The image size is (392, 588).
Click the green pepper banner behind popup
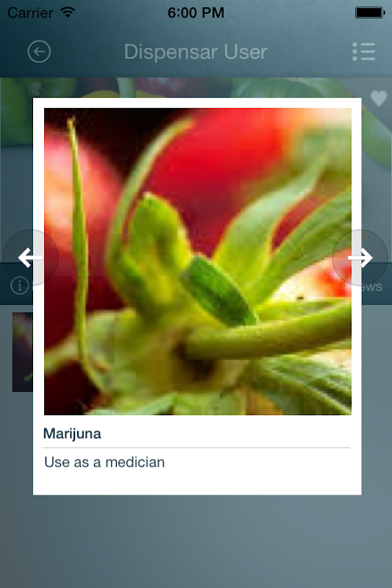click(x=196, y=87)
